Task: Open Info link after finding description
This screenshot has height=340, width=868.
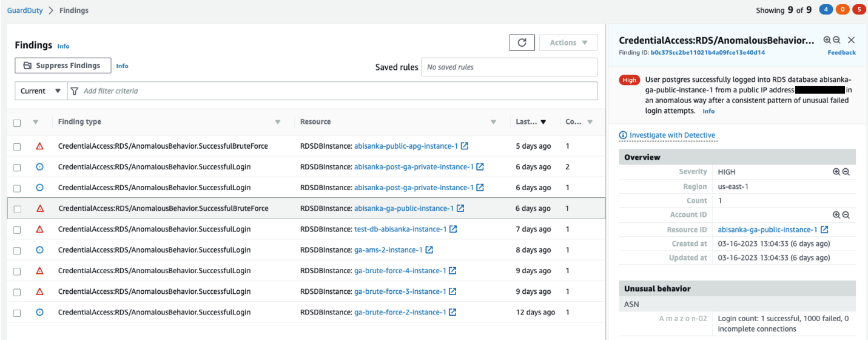Action: coord(708,112)
